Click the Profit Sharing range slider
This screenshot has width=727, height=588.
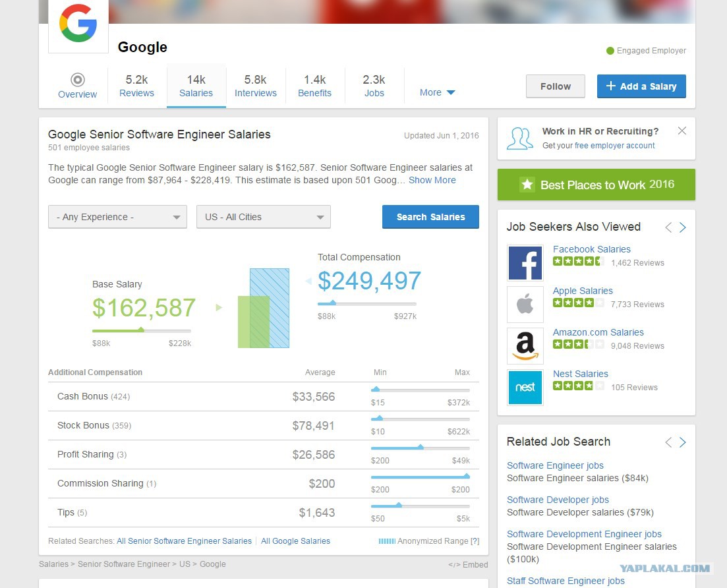click(421, 448)
